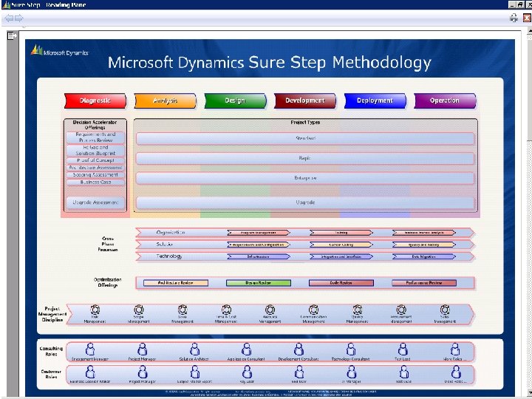Open the Design phase
Image resolution: width=532 pixels, height=399 pixels.
235,100
